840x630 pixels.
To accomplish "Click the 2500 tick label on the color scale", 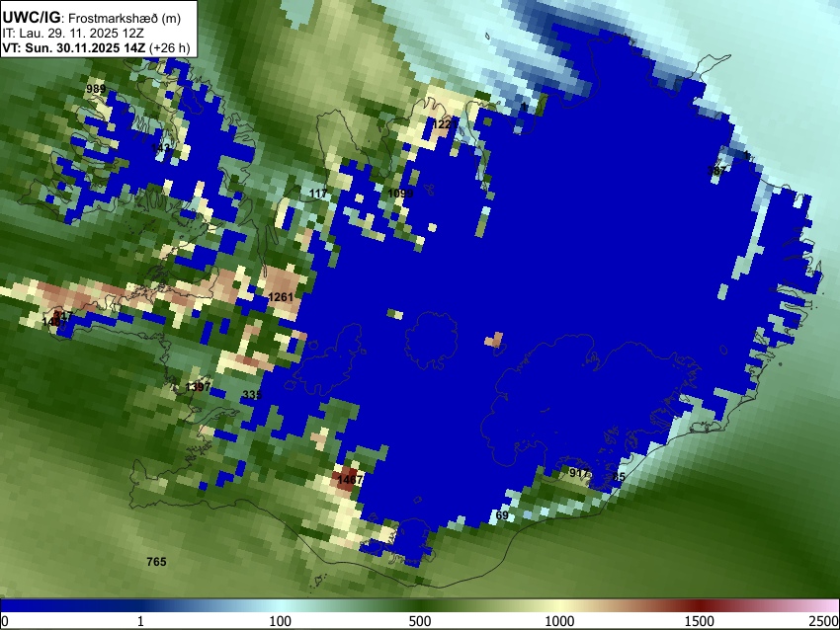I will pyautogui.click(x=824, y=621).
